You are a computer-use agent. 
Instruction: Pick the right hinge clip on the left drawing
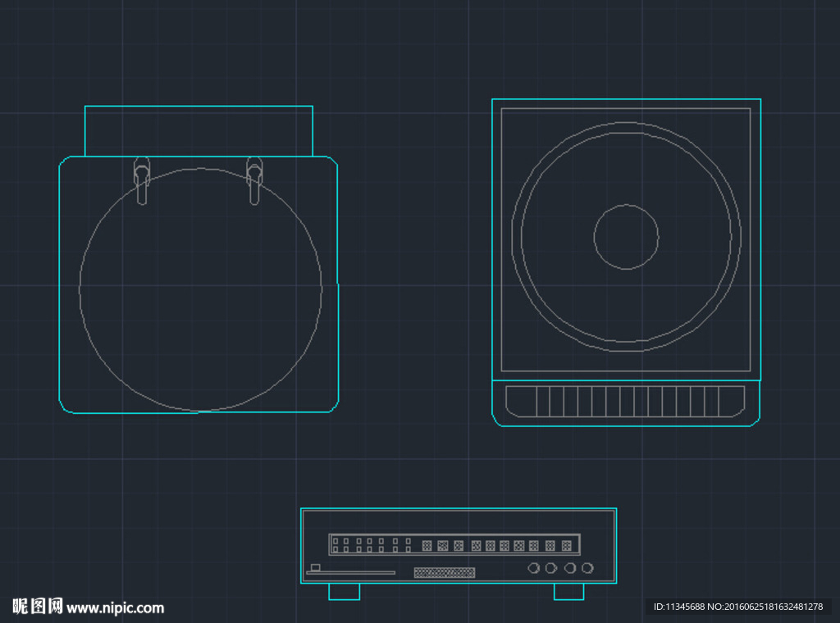(x=254, y=181)
